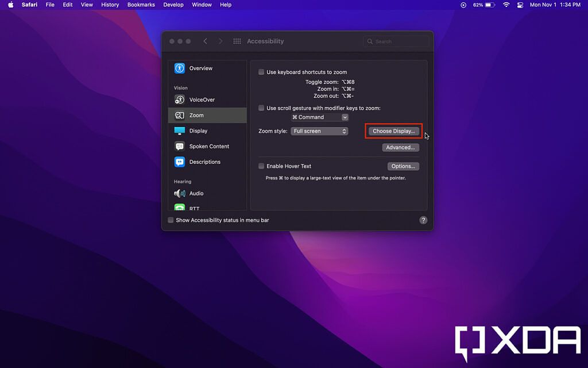
Task: Click the show-all preferences grid icon
Action: click(237, 41)
